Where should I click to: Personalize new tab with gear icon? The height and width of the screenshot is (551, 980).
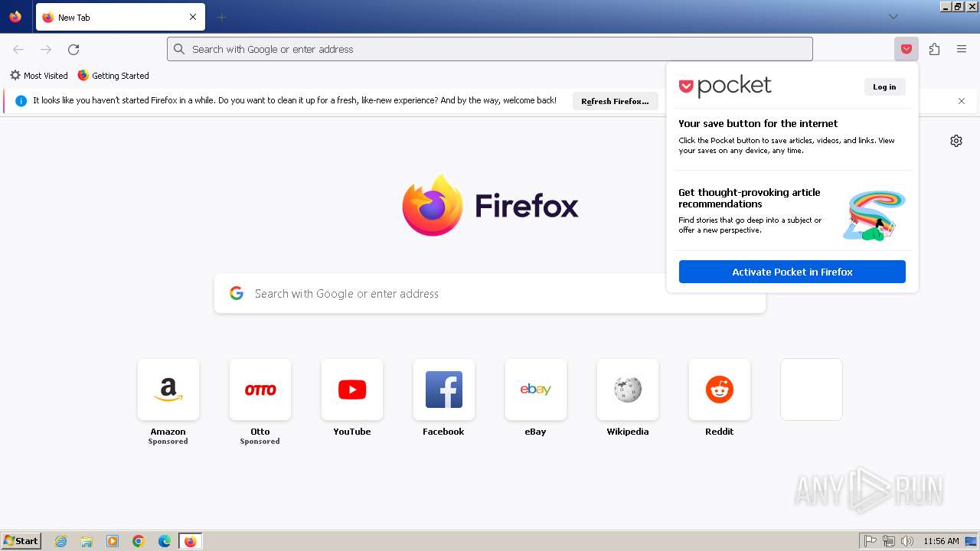point(956,141)
